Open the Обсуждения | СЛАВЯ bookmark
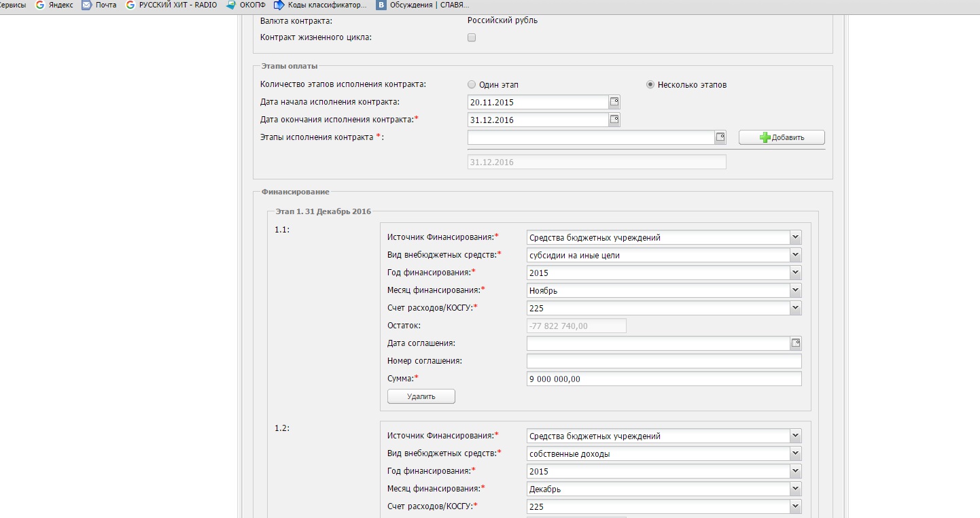 tap(423, 5)
